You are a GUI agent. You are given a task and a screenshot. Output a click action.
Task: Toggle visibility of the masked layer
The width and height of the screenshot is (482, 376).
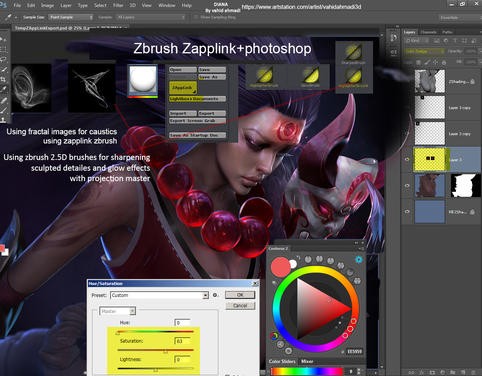pos(407,186)
